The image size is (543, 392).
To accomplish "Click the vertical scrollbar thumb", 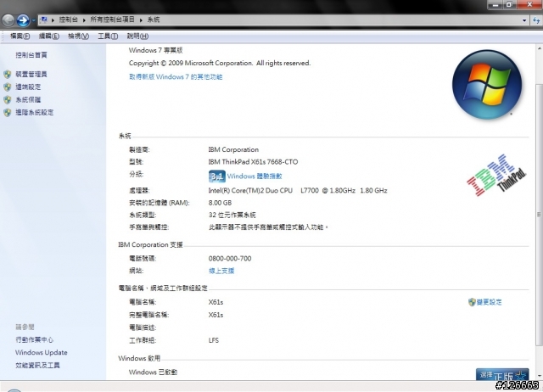I will tap(540, 215).
